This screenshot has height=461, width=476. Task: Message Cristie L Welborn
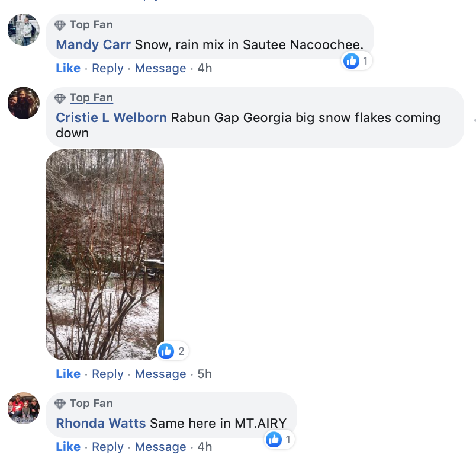coord(160,374)
